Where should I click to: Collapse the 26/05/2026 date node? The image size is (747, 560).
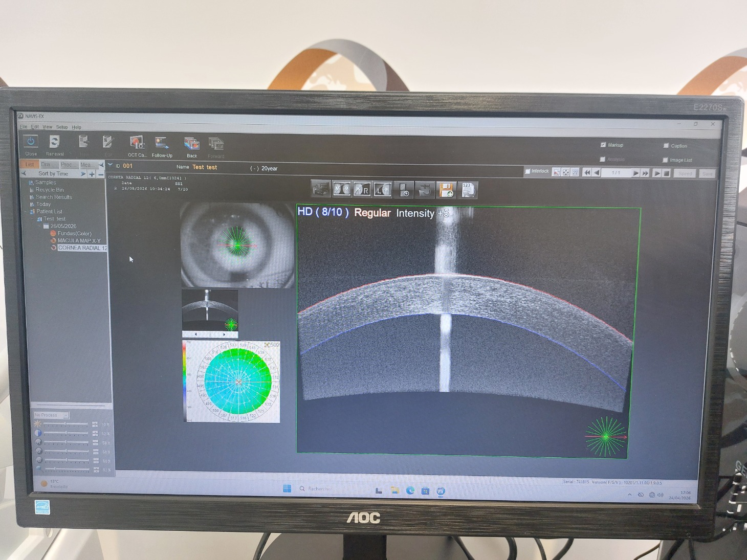click(39, 226)
